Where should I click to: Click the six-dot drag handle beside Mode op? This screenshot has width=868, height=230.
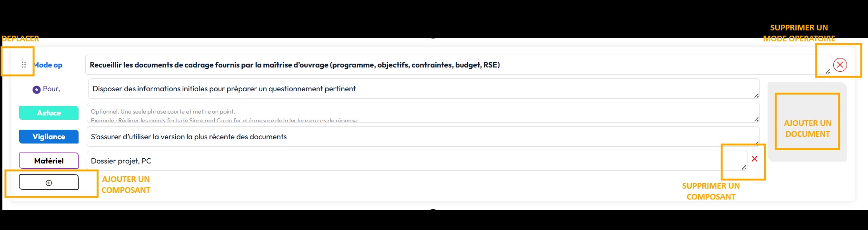pyautogui.click(x=24, y=65)
